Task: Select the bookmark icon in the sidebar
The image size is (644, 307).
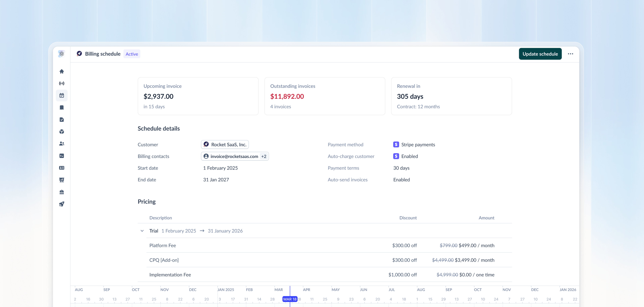Action: click(62, 107)
